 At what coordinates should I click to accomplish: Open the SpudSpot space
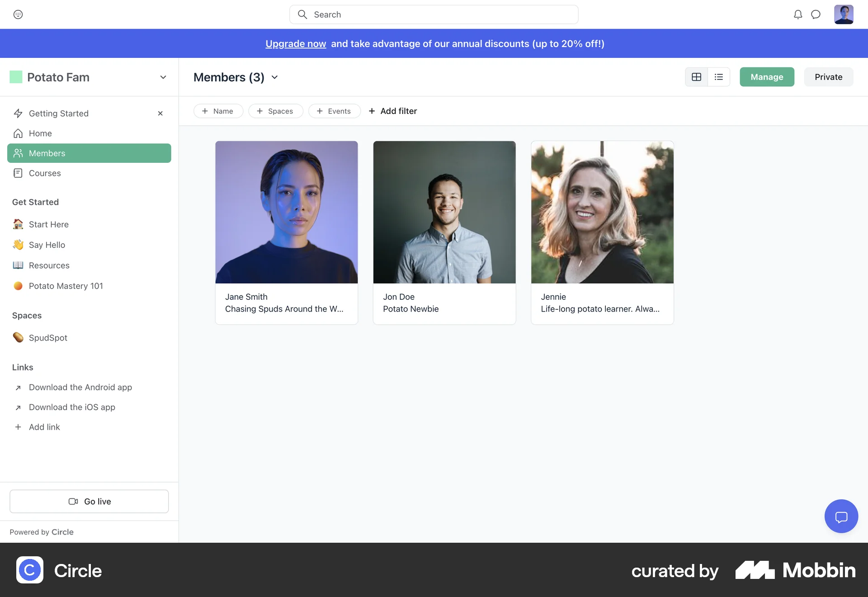[x=47, y=337]
